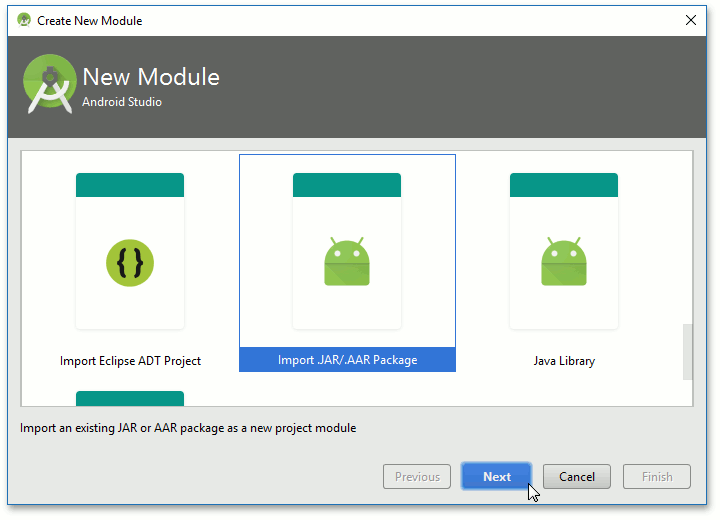720x520 pixels.
Task: Select the 'Java Library' label
Action: [564, 361]
